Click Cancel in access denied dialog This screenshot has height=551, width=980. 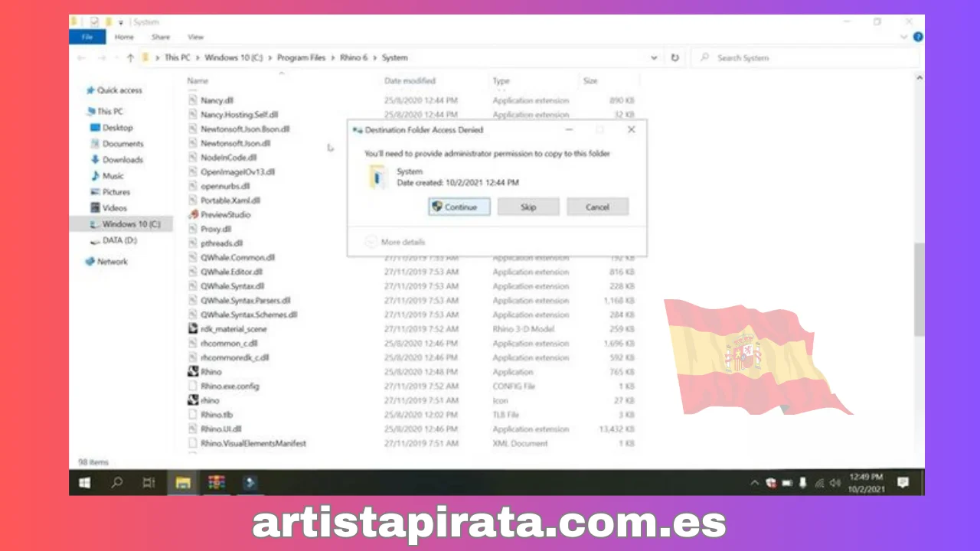[597, 207]
